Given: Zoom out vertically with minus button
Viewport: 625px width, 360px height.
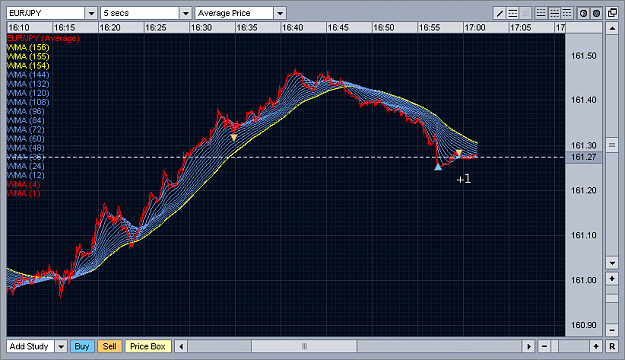Looking at the screenshot, I should tap(612, 330).
